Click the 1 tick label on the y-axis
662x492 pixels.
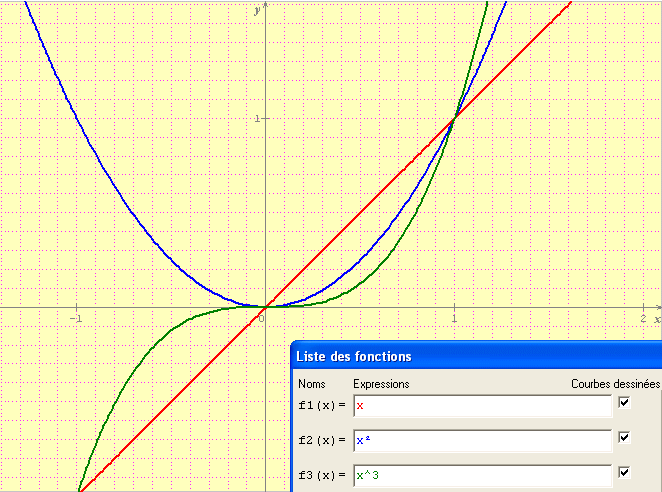click(x=257, y=118)
